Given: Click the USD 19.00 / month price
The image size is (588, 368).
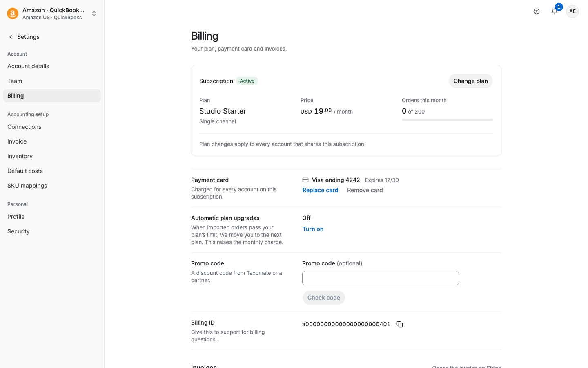Looking at the screenshot, I should pyautogui.click(x=327, y=111).
